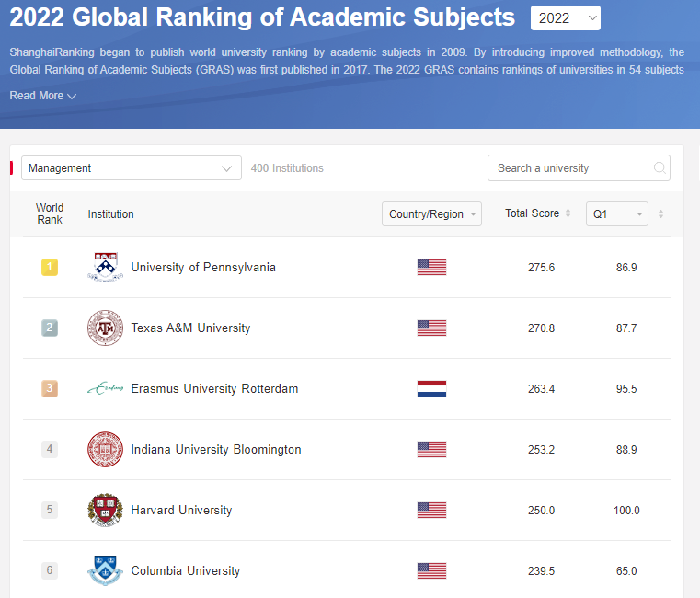Click sort arrows next to Q1
Viewport: 700px width, 598px height.
pos(660,214)
